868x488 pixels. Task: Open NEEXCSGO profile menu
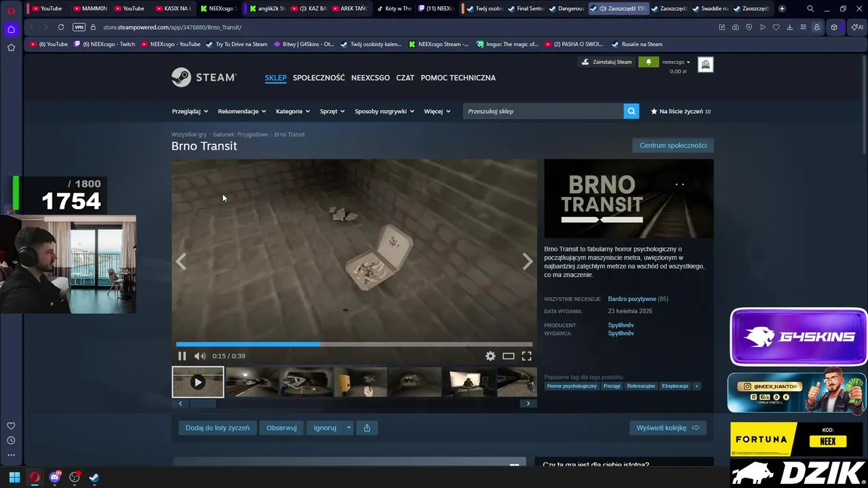tap(370, 77)
